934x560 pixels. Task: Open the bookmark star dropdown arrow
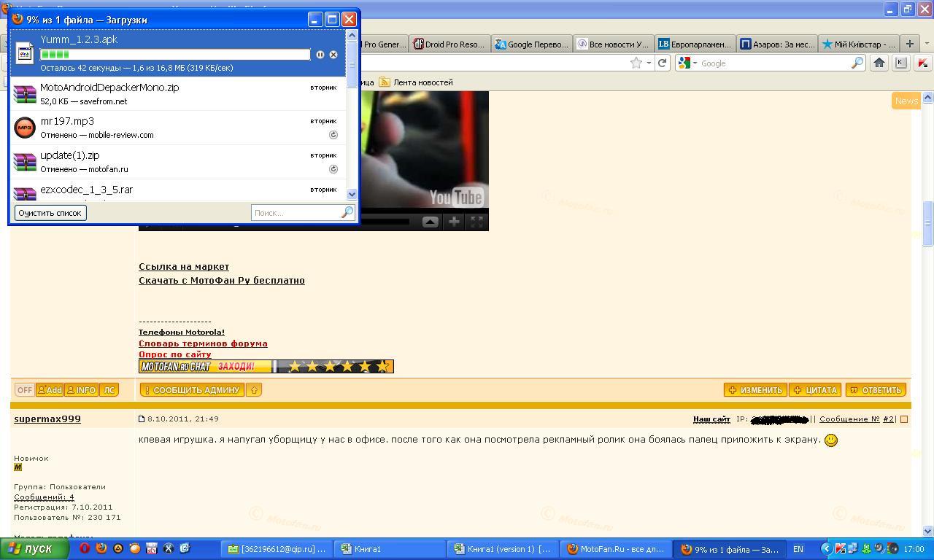(649, 63)
